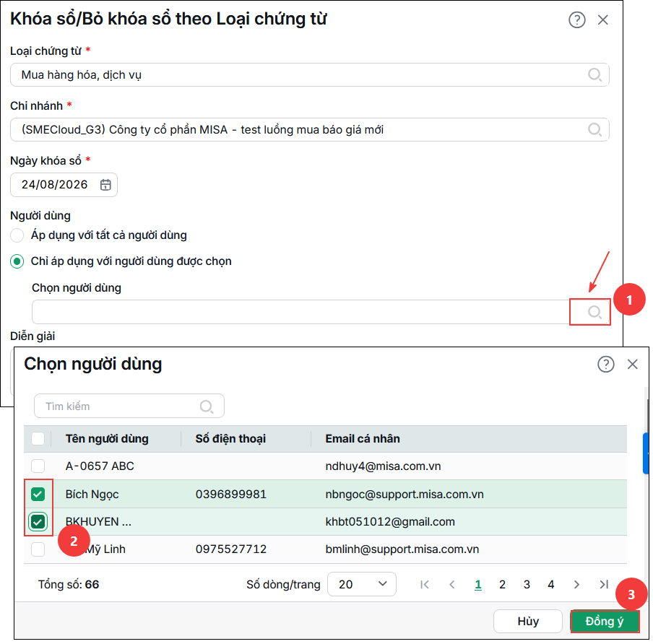Toggle the select-all checkbox in table header
Screen dimensions: 653x644
pyautogui.click(x=38, y=438)
